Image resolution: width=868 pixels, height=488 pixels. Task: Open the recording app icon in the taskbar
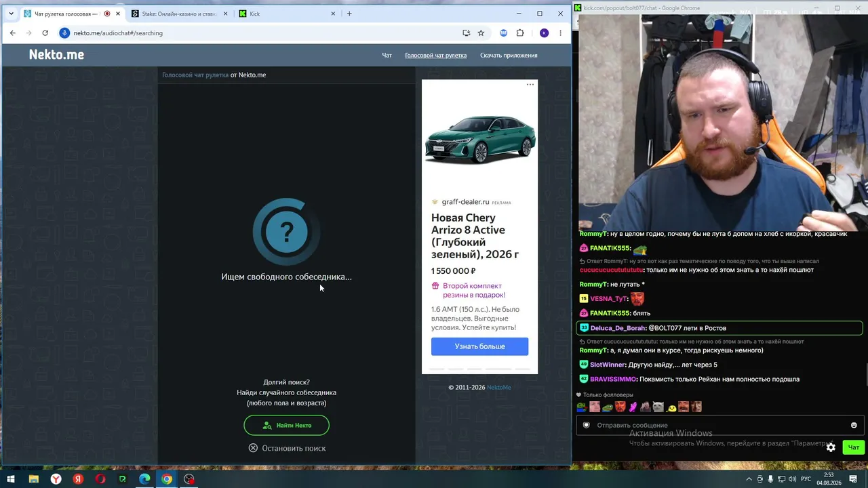click(189, 479)
